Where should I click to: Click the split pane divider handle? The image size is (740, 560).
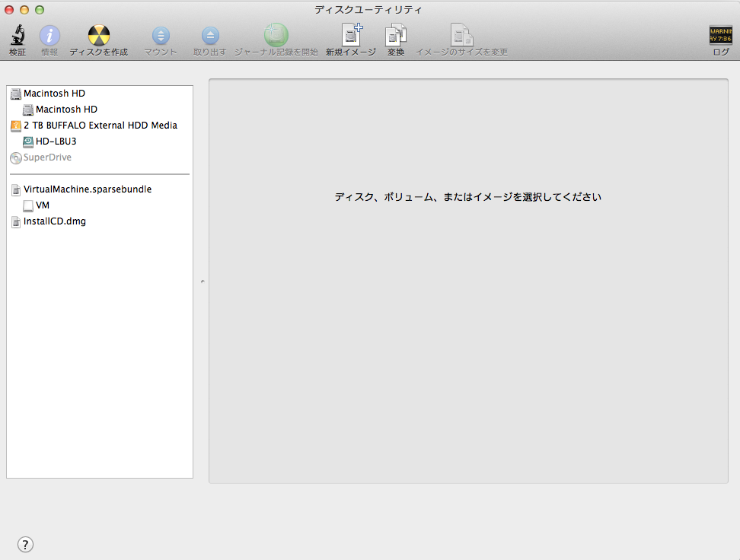pyautogui.click(x=203, y=282)
